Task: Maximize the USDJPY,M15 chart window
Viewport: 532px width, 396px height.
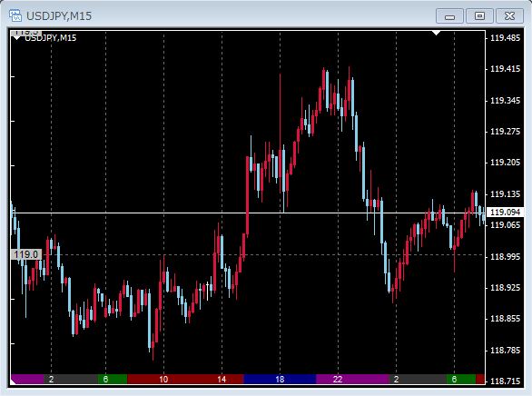Action: 479,16
